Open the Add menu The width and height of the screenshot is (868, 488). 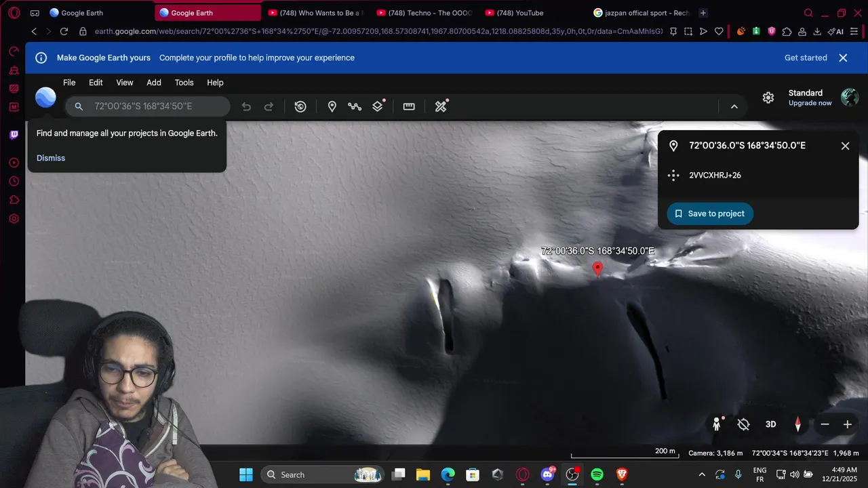tap(154, 83)
